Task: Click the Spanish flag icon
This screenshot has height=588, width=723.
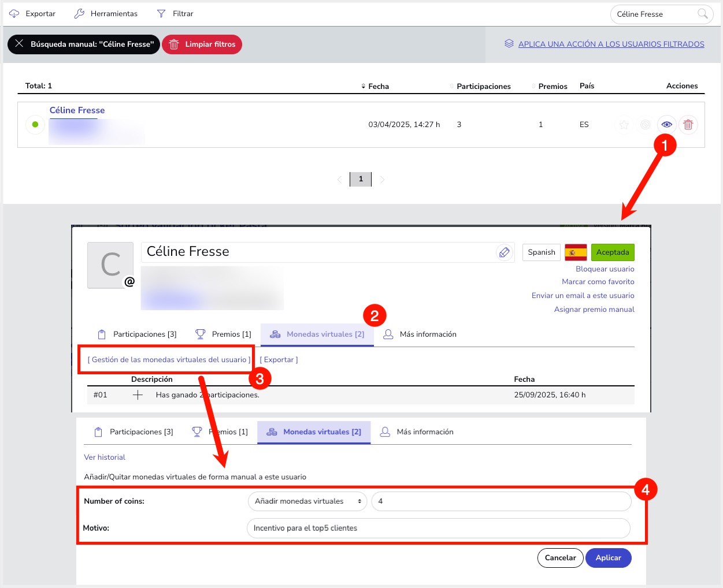Action: coord(576,252)
